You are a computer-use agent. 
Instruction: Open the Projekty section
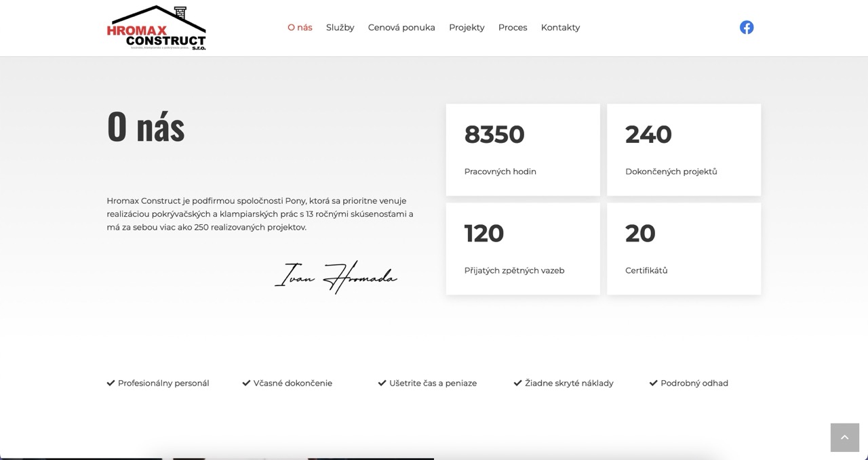(467, 28)
